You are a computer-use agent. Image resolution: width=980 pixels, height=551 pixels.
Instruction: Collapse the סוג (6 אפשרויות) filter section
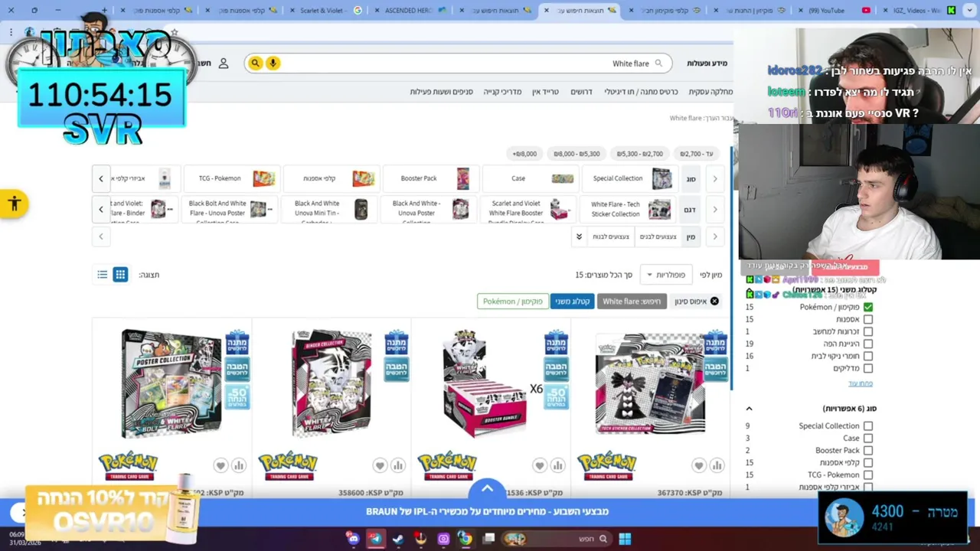(749, 409)
